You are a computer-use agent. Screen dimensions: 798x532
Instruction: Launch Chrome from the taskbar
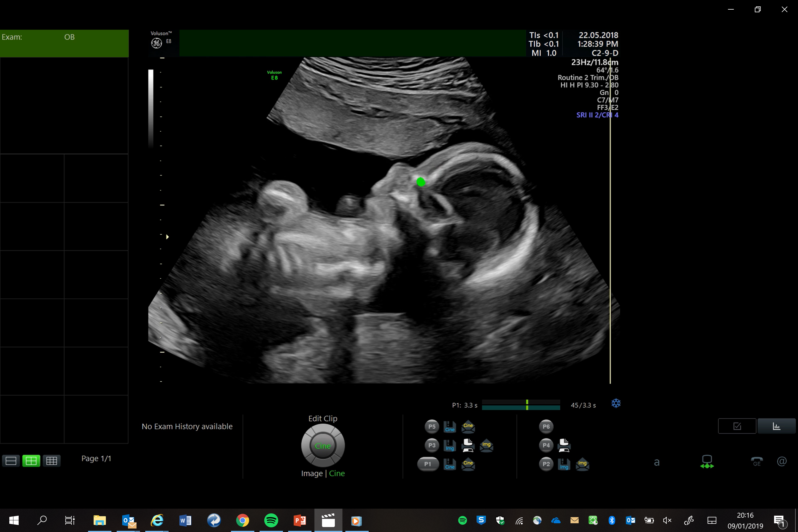click(242, 520)
